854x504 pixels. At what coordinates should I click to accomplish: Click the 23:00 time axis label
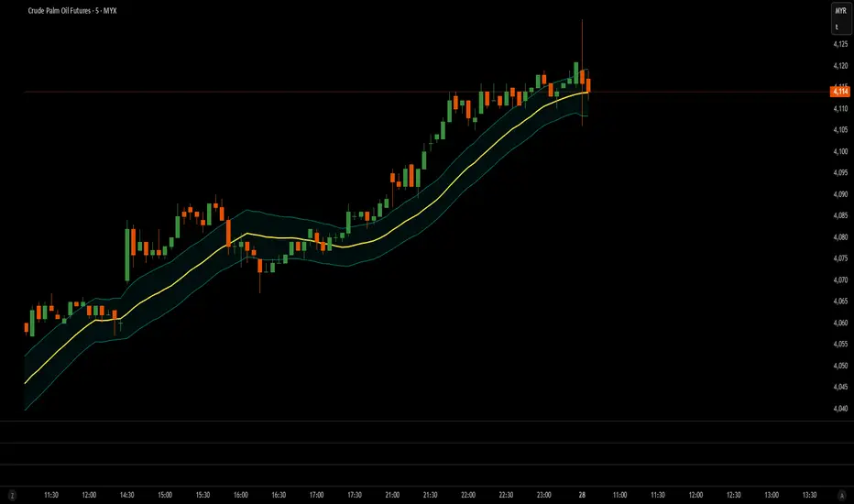(x=544, y=495)
